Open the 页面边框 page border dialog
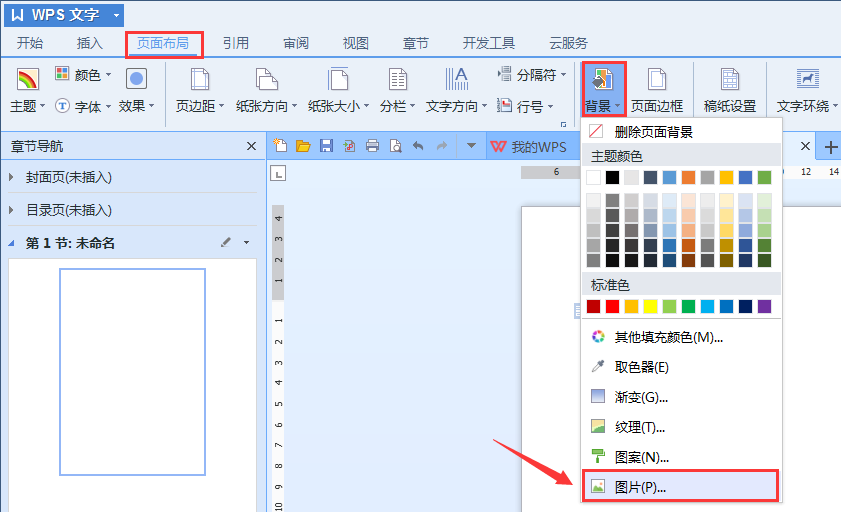841x512 pixels. click(656, 91)
